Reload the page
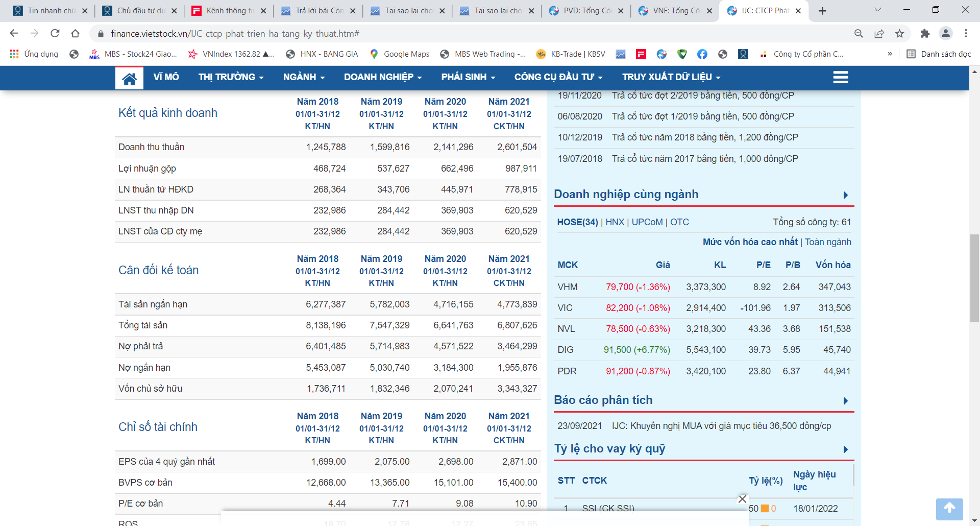The image size is (980, 526). (x=55, y=33)
